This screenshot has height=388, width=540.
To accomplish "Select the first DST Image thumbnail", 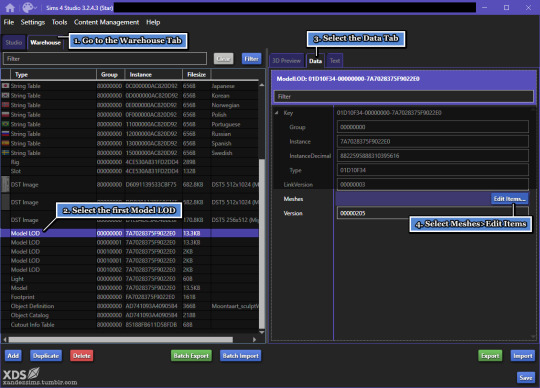I will tap(6, 184).
